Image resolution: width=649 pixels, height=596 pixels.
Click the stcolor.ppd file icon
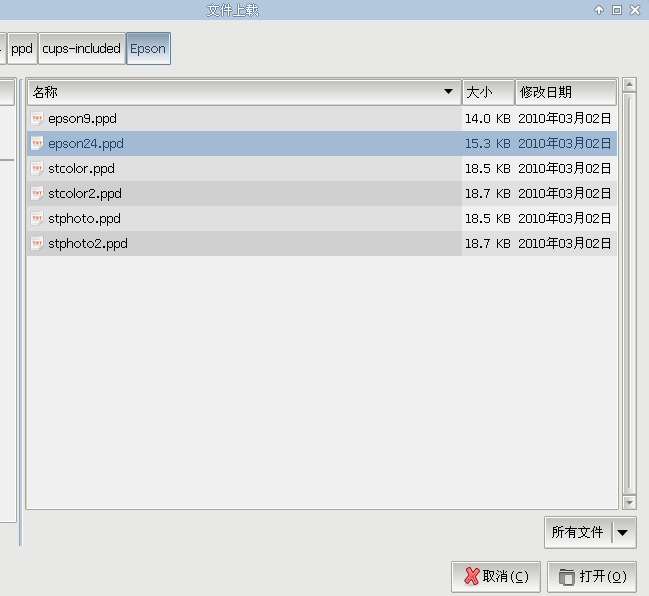click(x=37, y=168)
